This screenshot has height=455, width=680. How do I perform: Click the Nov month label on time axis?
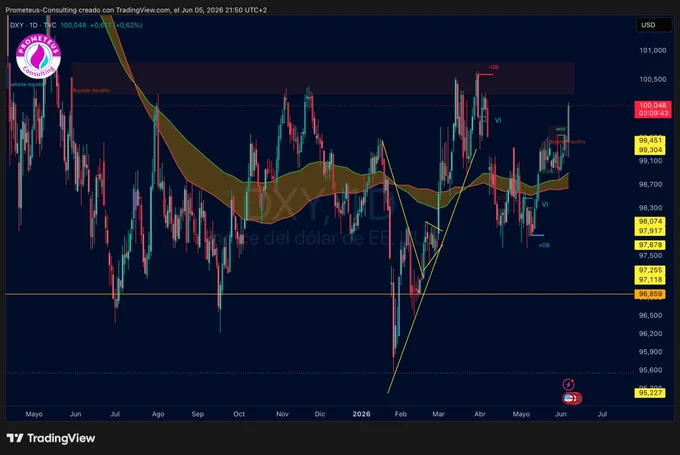coord(282,414)
